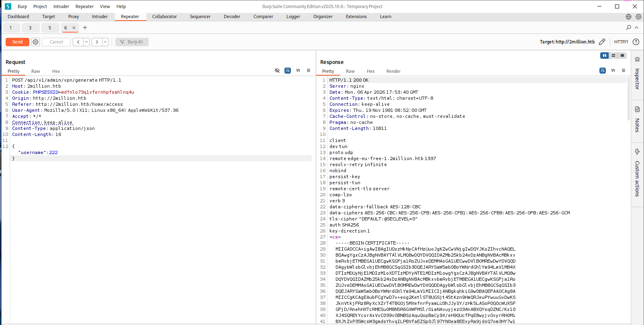Screen dimensions: 644x325
Task: Open Repeater help question mark icon
Action: [x=636, y=42]
